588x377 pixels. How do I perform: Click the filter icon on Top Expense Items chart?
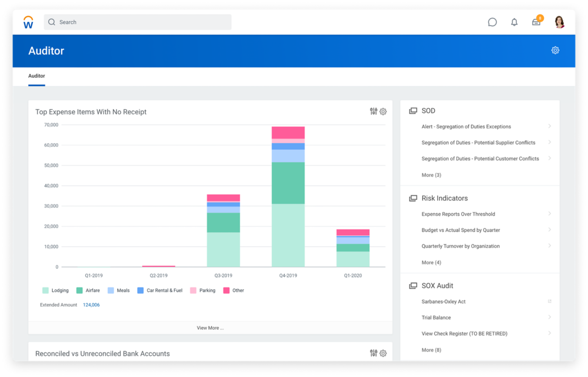coord(373,111)
